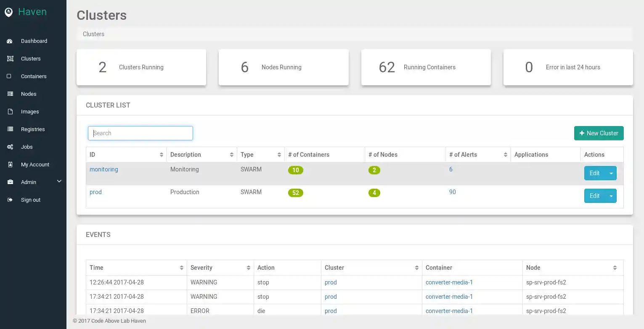Screen dimensions: 644x329
Task: Click the cluster Search input field
Action: pyautogui.click(x=140, y=133)
